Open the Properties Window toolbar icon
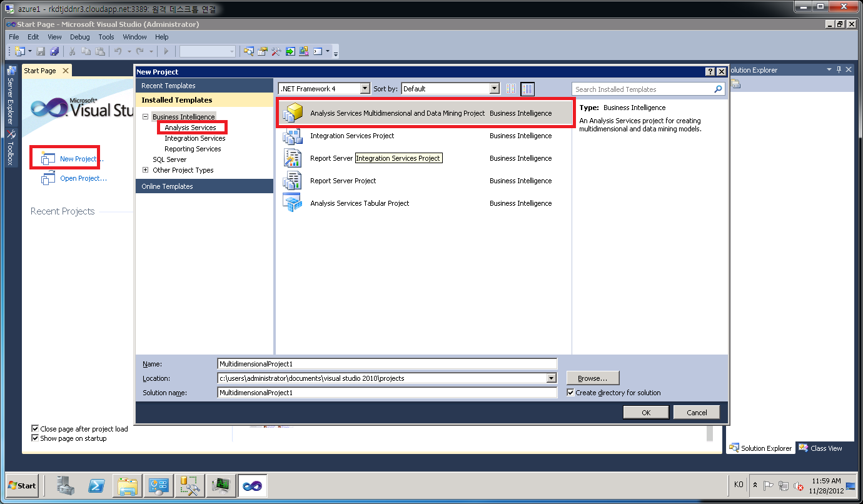863x504 pixels. (263, 51)
